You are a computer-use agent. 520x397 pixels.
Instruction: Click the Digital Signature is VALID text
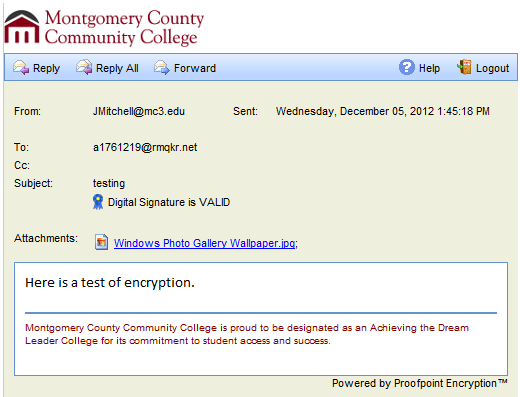tap(169, 202)
